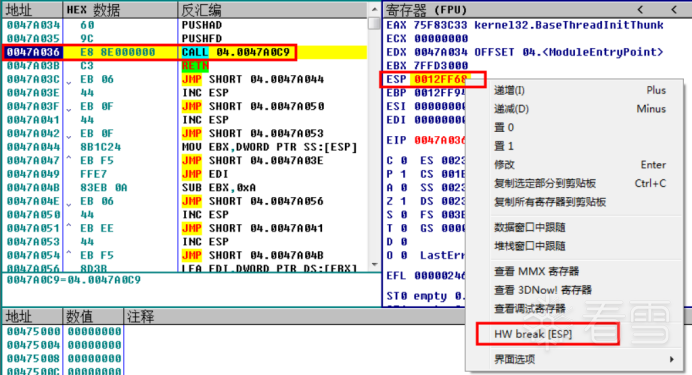Click address 0047A036 in the disassembly
The image size is (692, 375).
pos(33,52)
